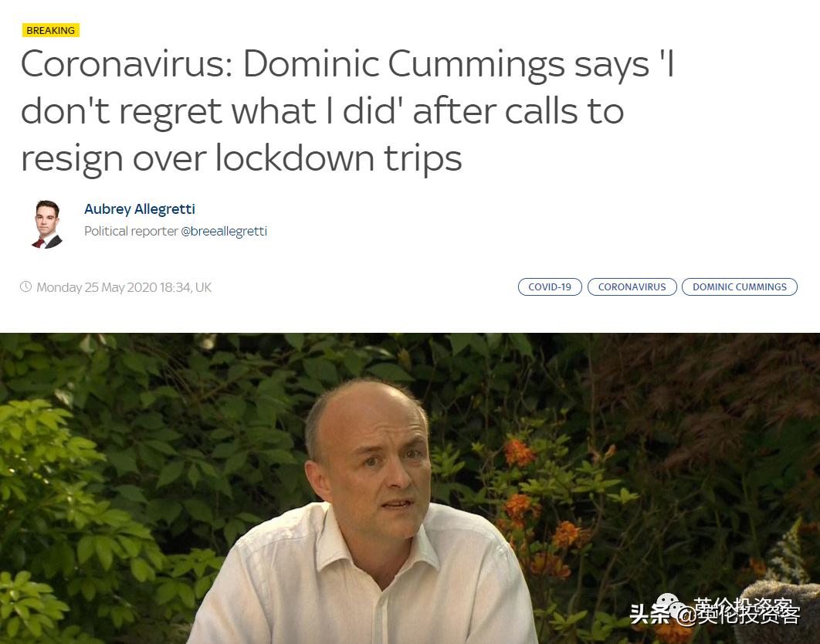Image resolution: width=820 pixels, height=644 pixels.
Task: Open the @breeallegretti Twitter handle
Action: 224,231
